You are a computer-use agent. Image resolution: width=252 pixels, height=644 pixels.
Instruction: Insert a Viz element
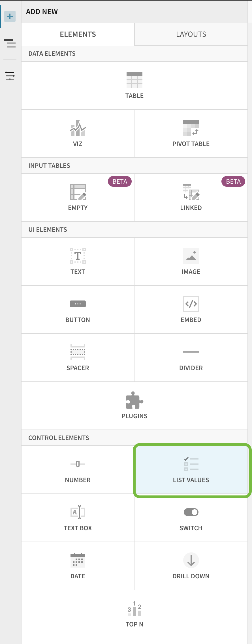click(x=78, y=133)
